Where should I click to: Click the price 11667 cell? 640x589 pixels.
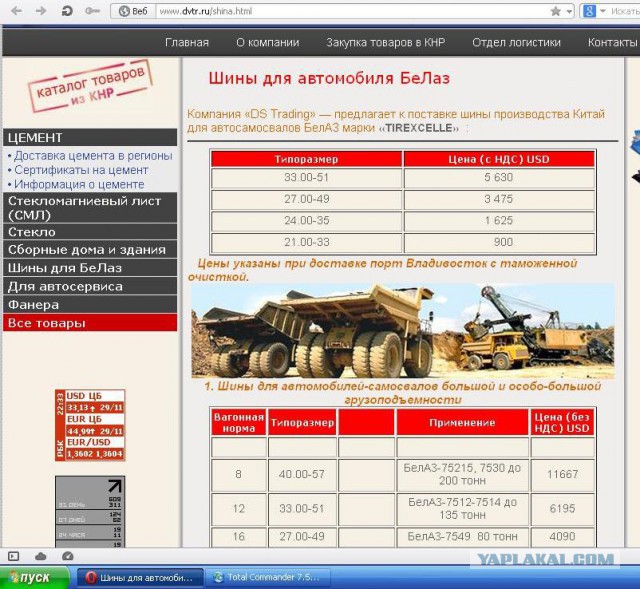(562, 475)
